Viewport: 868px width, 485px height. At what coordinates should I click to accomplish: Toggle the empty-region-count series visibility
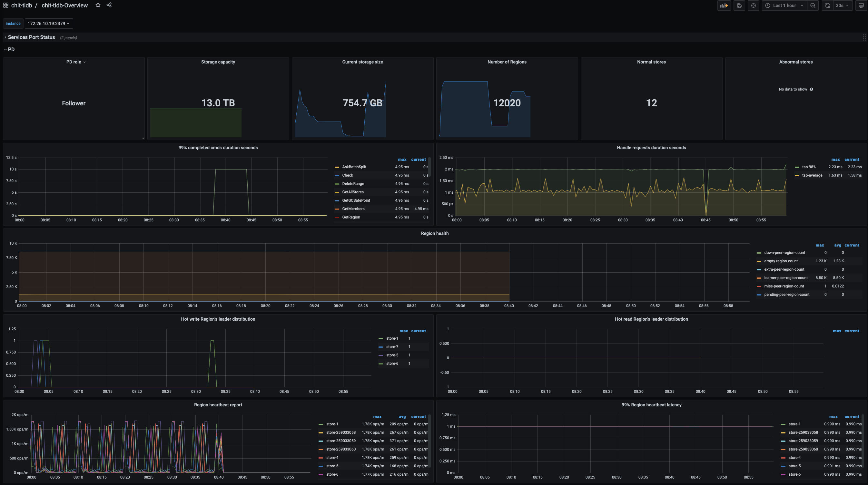click(781, 261)
